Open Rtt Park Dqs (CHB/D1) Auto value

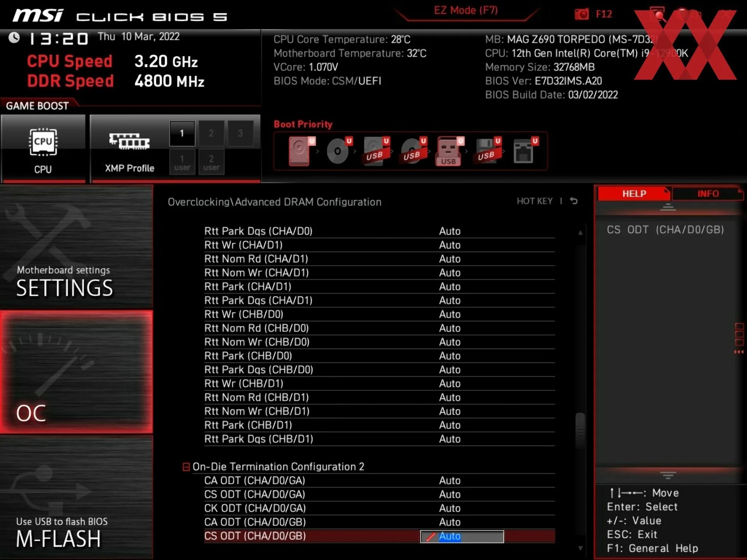tap(450, 439)
